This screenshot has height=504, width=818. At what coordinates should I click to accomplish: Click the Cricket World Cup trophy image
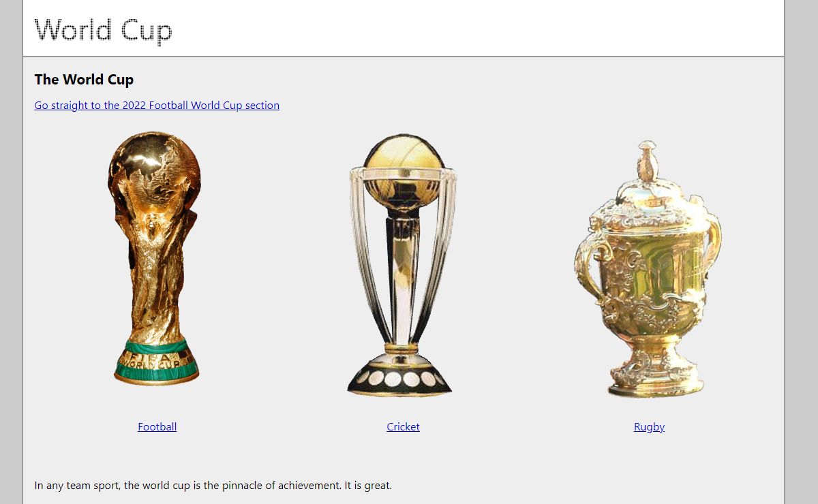[x=402, y=266]
